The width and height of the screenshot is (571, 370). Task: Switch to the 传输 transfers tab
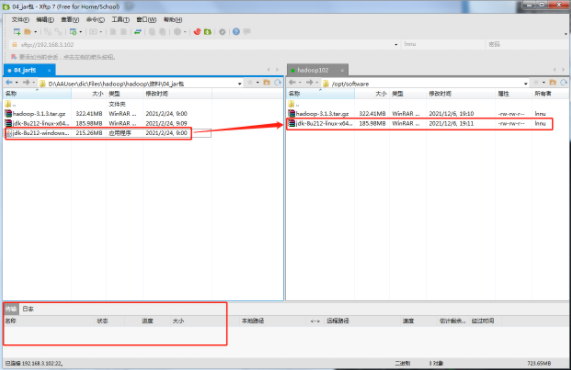[11, 309]
